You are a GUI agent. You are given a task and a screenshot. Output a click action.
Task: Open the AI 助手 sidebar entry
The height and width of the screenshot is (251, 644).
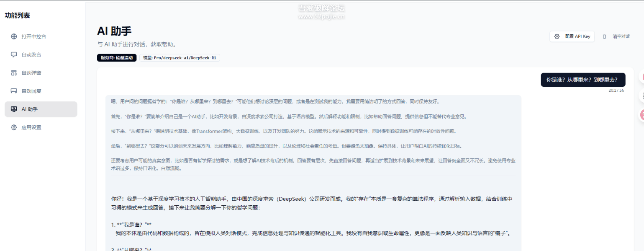41,109
